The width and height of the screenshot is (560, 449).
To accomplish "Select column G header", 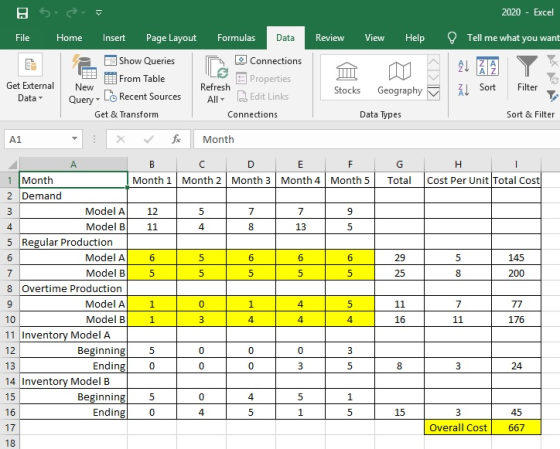I will point(399,164).
